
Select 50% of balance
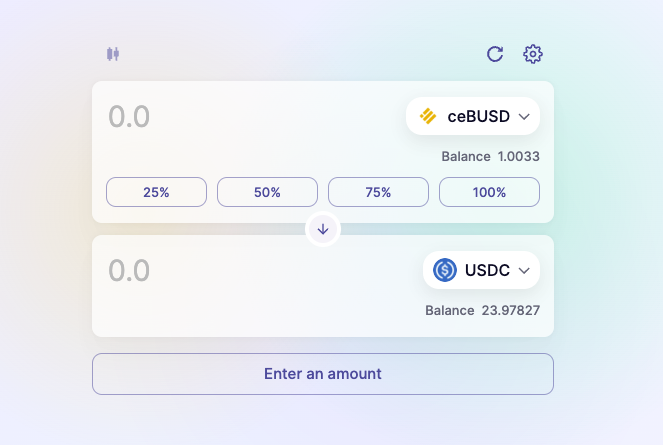click(x=267, y=192)
